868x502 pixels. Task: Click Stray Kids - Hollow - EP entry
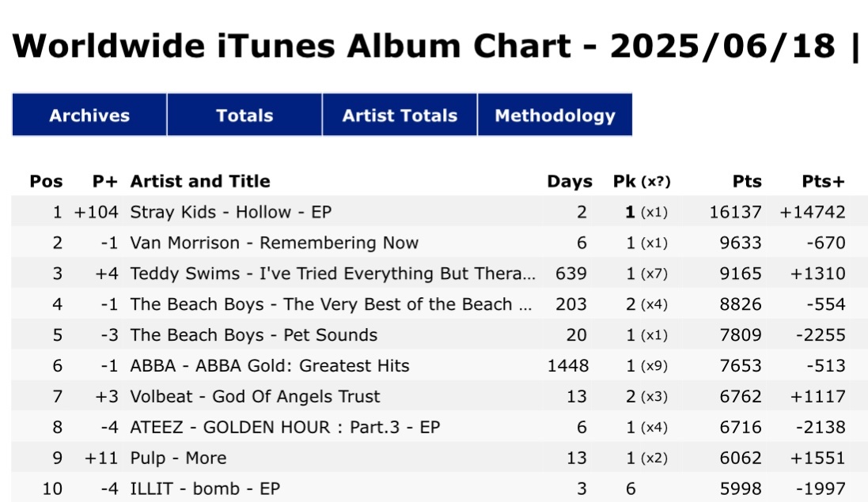(231, 213)
